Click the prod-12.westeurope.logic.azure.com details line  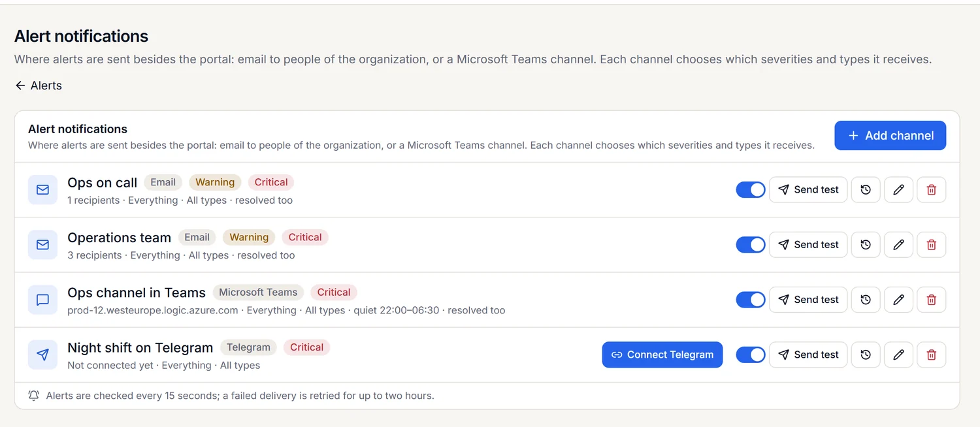click(x=286, y=310)
